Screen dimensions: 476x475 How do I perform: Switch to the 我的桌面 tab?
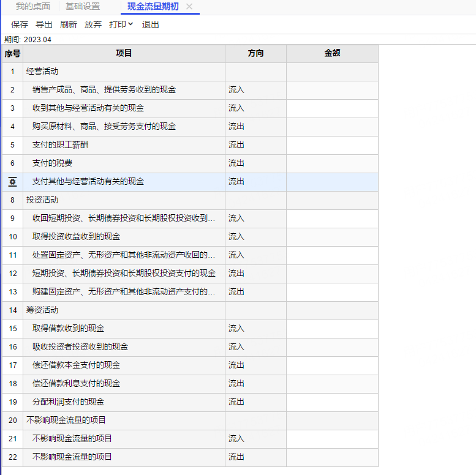pos(33,6)
